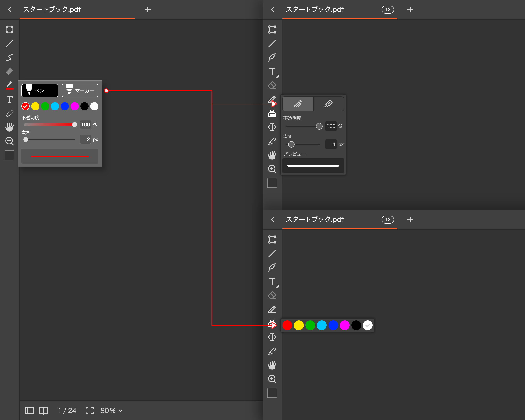Select the ペン mode button
The height and width of the screenshot is (420, 525).
pyautogui.click(x=40, y=91)
